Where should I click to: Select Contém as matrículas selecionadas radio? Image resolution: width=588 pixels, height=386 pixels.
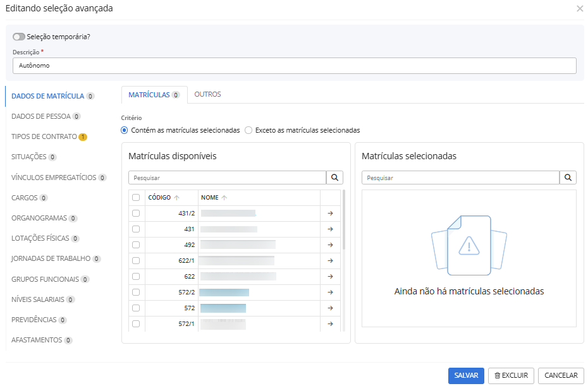(x=125, y=130)
